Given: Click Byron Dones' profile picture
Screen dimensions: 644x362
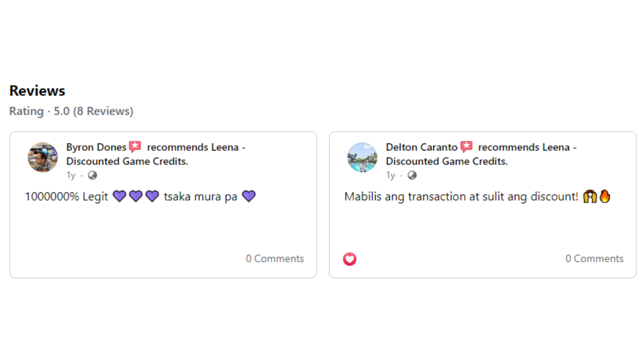Looking at the screenshot, I should tap(42, 157).
